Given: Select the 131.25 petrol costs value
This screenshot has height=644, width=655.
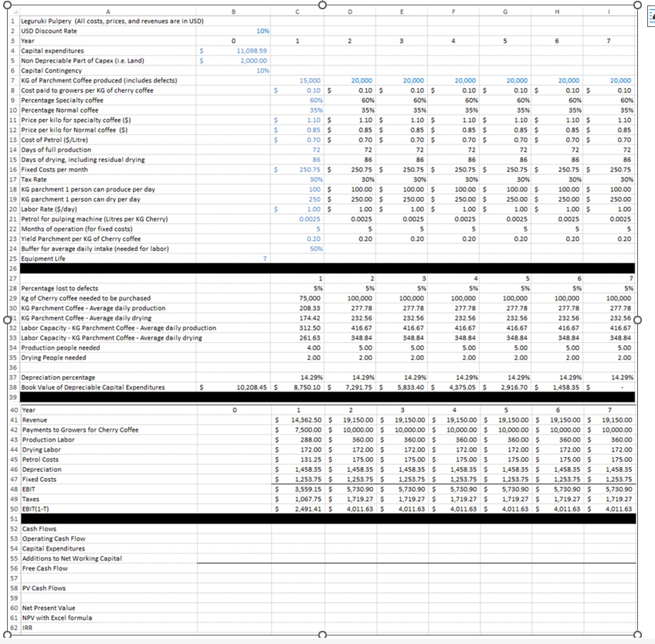Looking at the screenshot, I should (x=311, y=459).
